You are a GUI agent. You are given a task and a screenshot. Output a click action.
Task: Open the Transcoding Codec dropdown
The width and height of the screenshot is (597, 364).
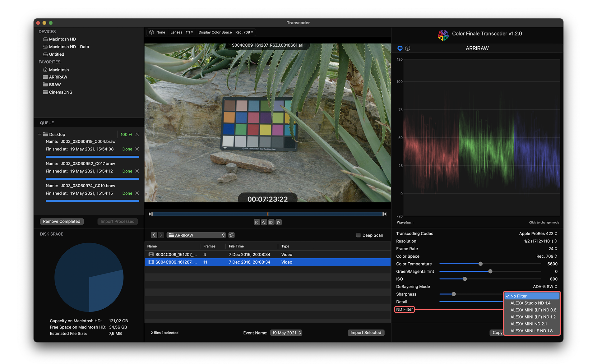pos(538,234)
